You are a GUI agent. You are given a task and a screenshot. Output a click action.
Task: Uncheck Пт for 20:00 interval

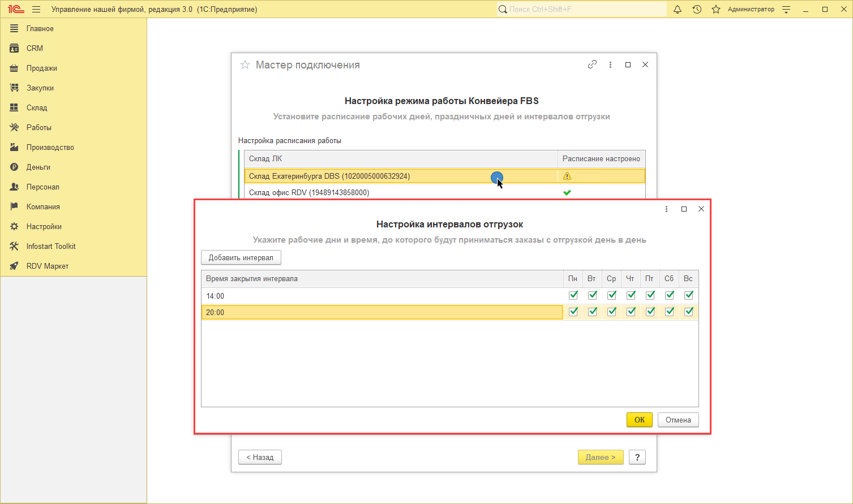650,312
